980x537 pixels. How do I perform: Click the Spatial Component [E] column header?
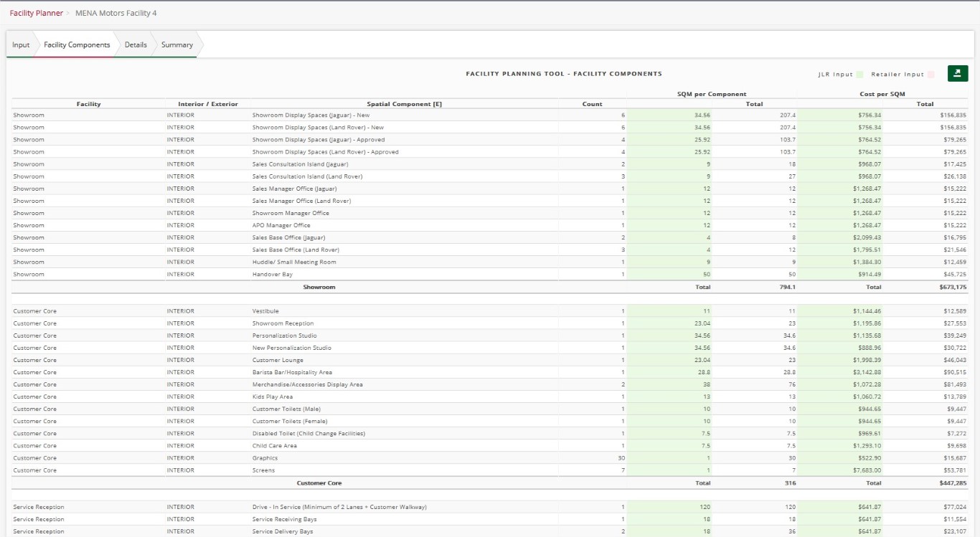tap(405, 104)
